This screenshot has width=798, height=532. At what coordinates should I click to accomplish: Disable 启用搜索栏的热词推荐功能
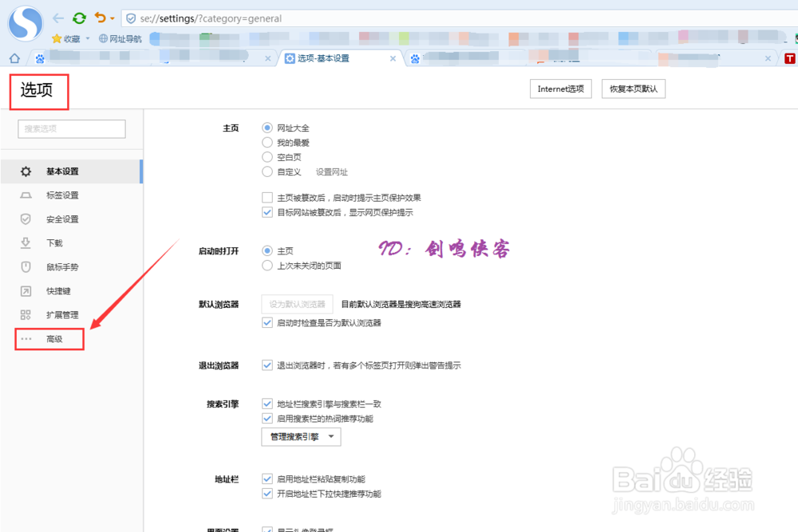[x=267, y=418]
